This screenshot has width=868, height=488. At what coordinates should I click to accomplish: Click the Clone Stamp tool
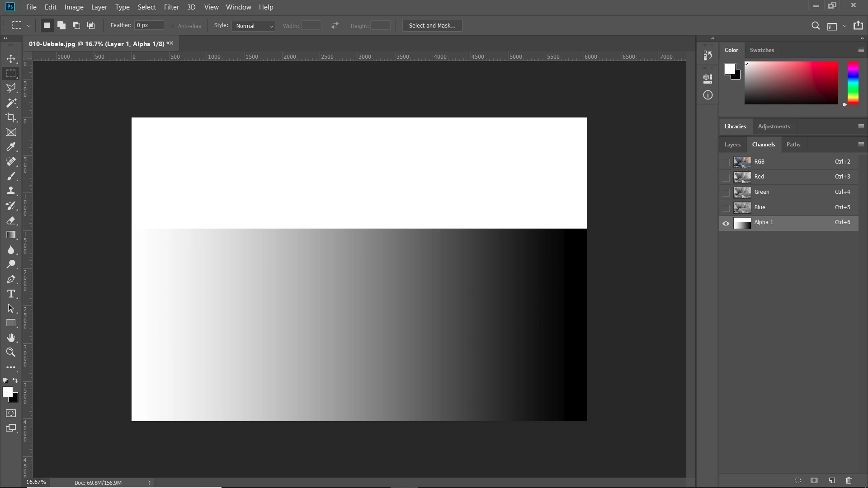coord(11,191)
